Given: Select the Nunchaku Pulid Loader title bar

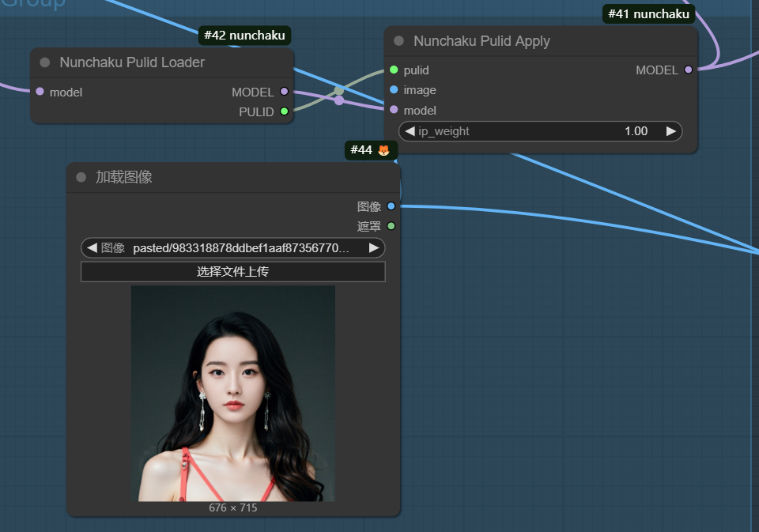Looking at the screenshot, I should tap(162, 62).
